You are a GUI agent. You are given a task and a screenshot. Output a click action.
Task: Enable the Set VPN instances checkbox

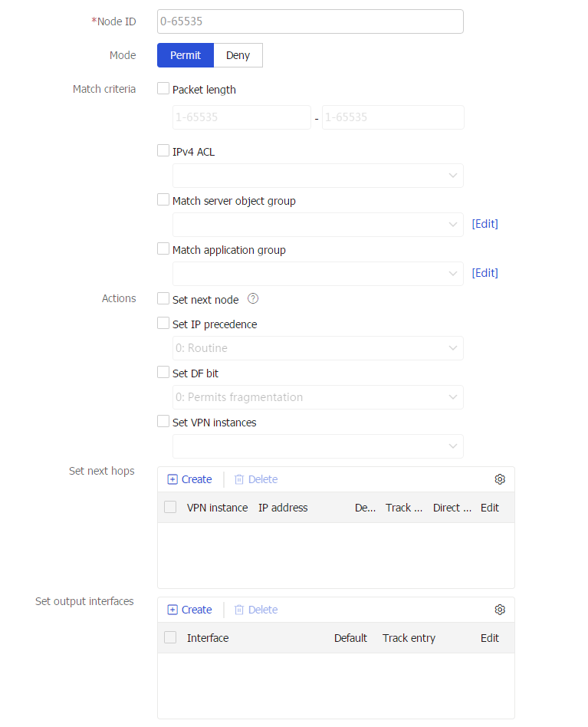[x=163, y=422]
